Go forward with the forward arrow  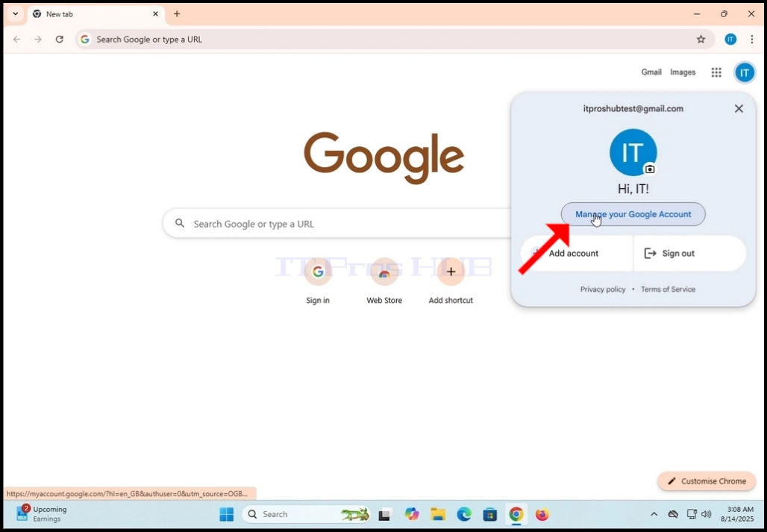click(38, 39)
